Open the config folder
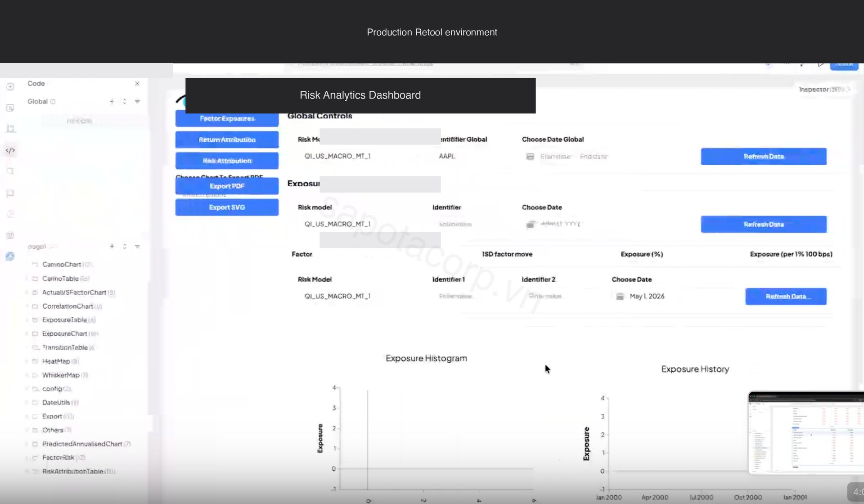864x504 pixels. click(x=52, y=389)
